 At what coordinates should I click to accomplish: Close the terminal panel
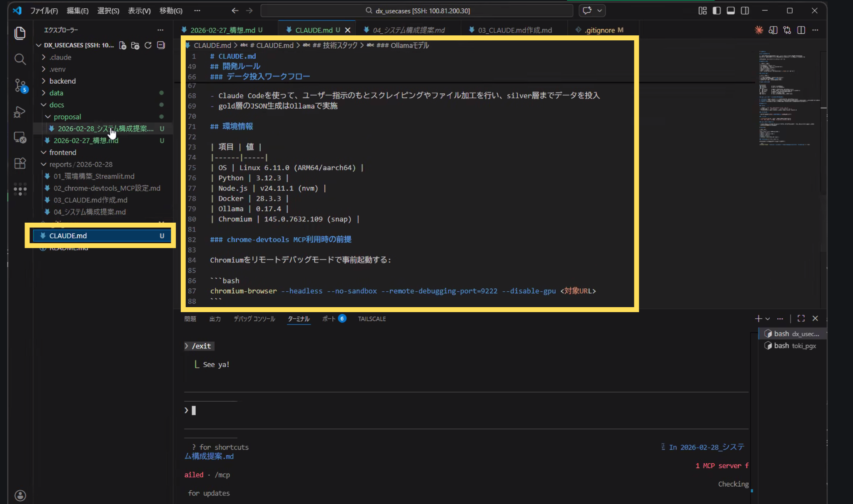click(815, 318)
